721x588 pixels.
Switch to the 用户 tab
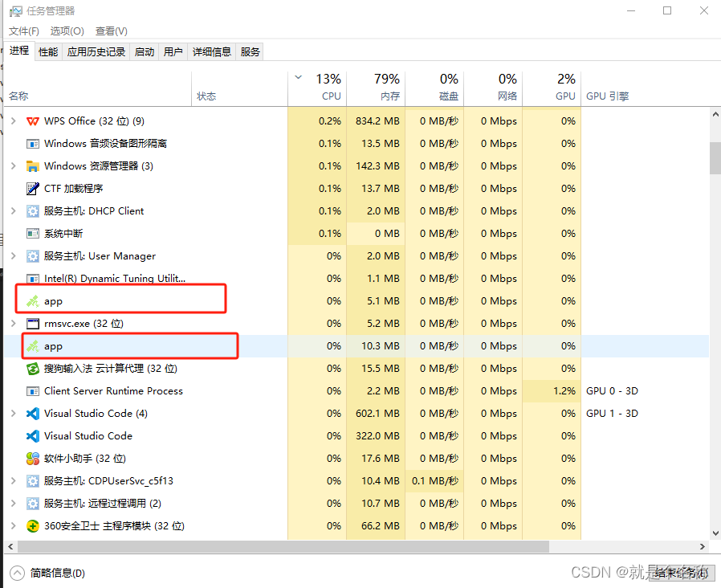[x=173, y=52]
